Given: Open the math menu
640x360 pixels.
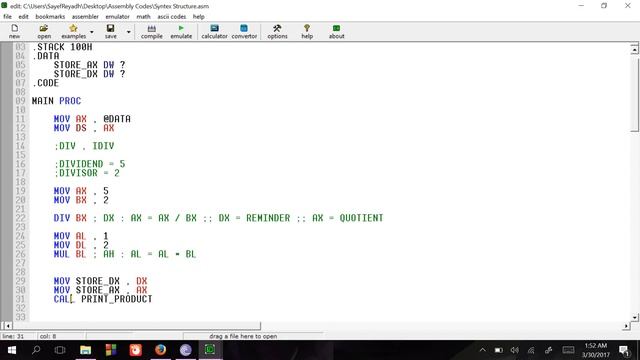Looking at the screenshot, I should coord(143,17).
